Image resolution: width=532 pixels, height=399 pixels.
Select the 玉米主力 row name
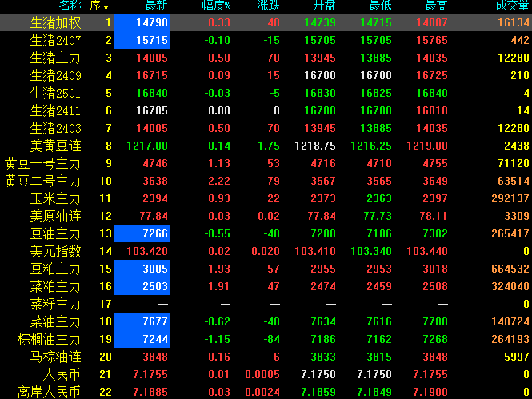(56, 199)
